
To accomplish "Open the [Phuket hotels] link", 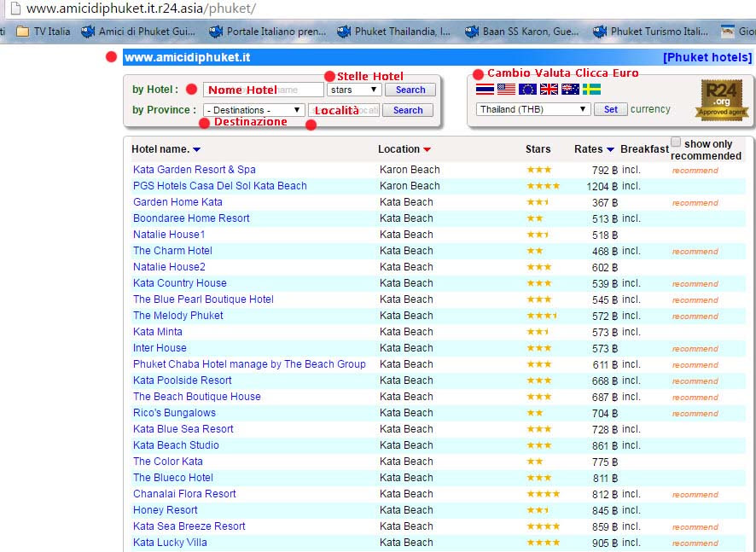I will (707, 57).
